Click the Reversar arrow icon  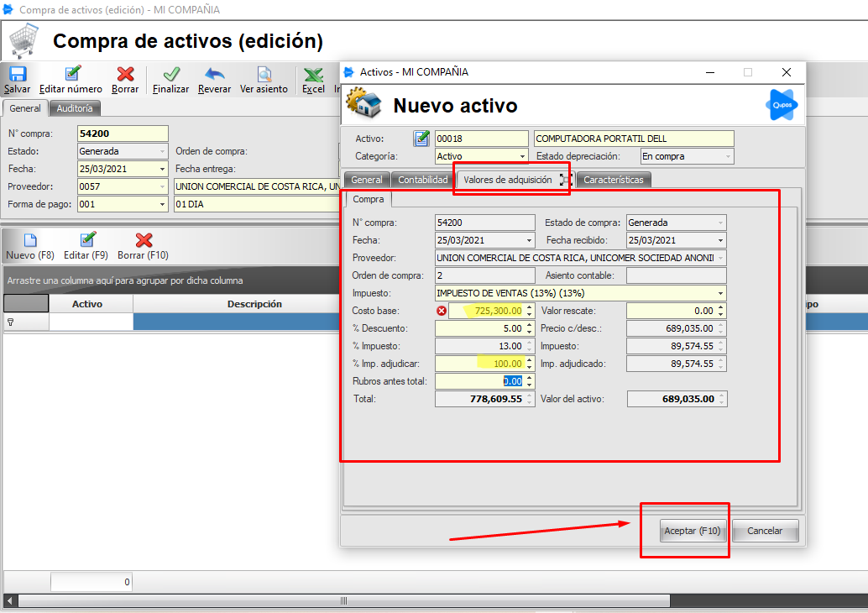coord(214,75)
